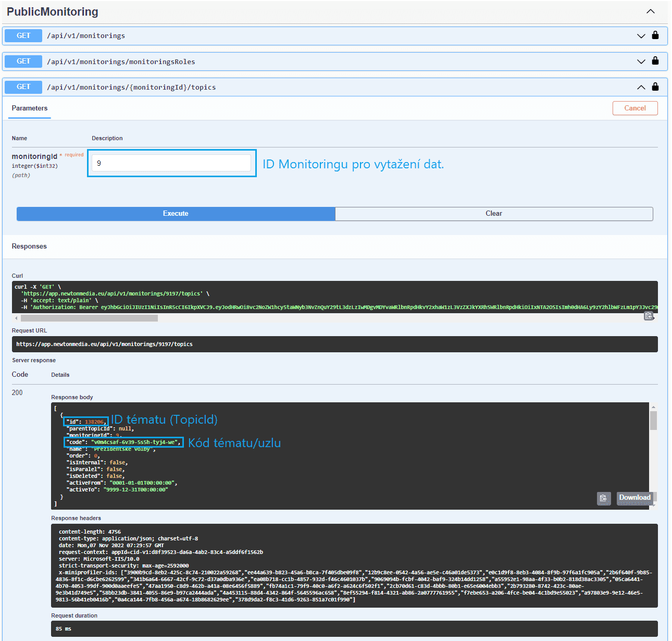Click the Request URL text box
This screenshot has width=672, height=641.
334,344
